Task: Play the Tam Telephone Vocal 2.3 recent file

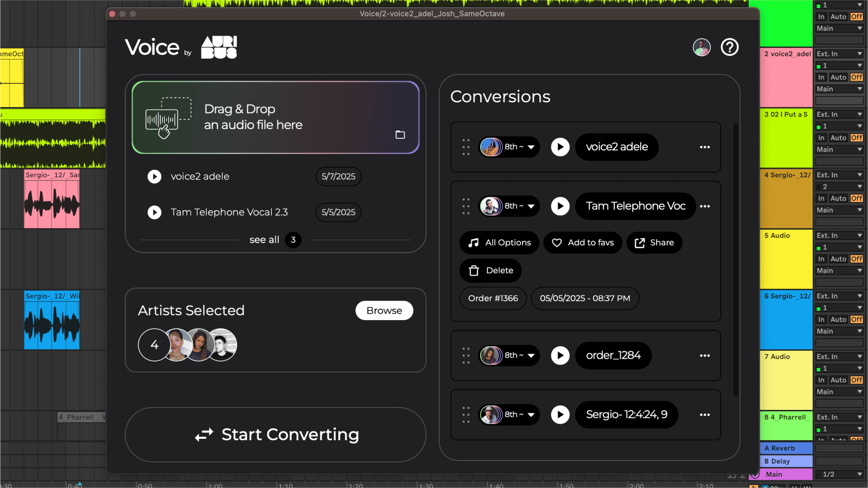Action: [154, 212]
